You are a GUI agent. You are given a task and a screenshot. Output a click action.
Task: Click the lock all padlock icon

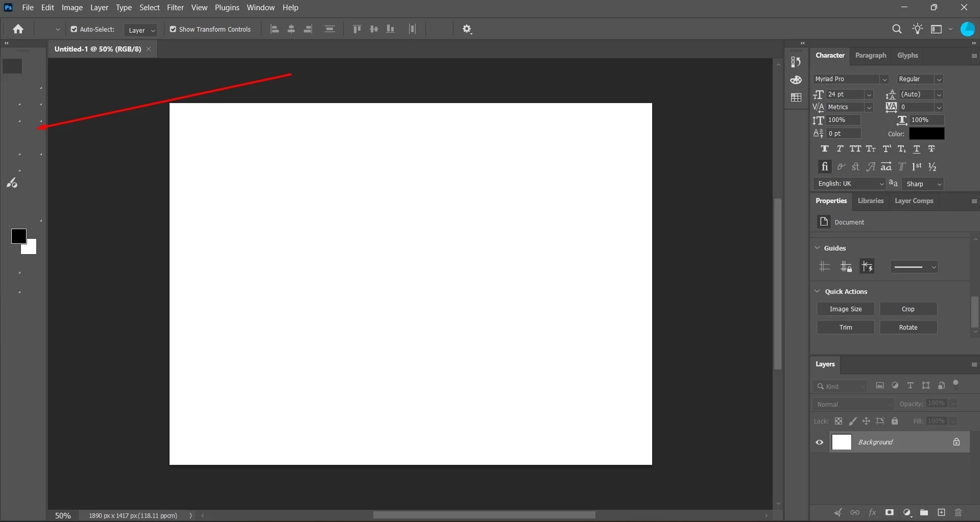coord(895,421)
